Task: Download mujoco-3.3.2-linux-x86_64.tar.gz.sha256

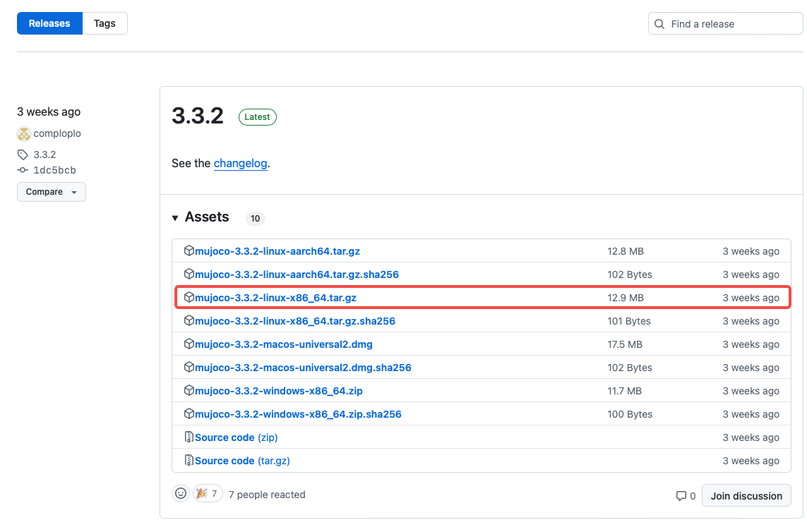Action: pyautogui.click(x=295, y=321)
